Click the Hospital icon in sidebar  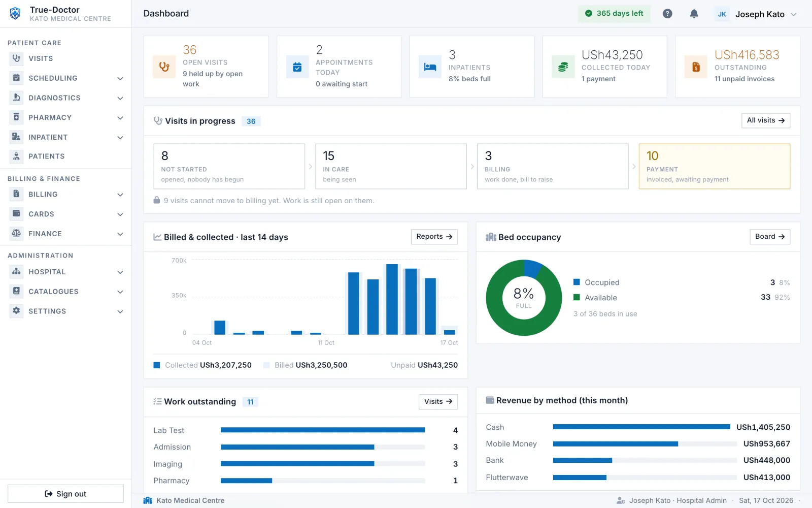pyautogui.click(x=16, y=272)
